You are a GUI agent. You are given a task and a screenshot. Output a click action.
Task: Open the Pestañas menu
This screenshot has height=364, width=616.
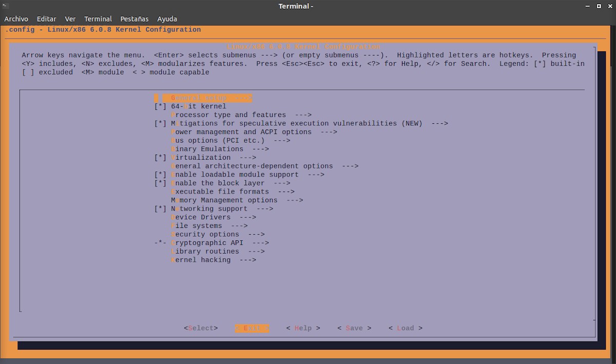click(x=134, y=18)
